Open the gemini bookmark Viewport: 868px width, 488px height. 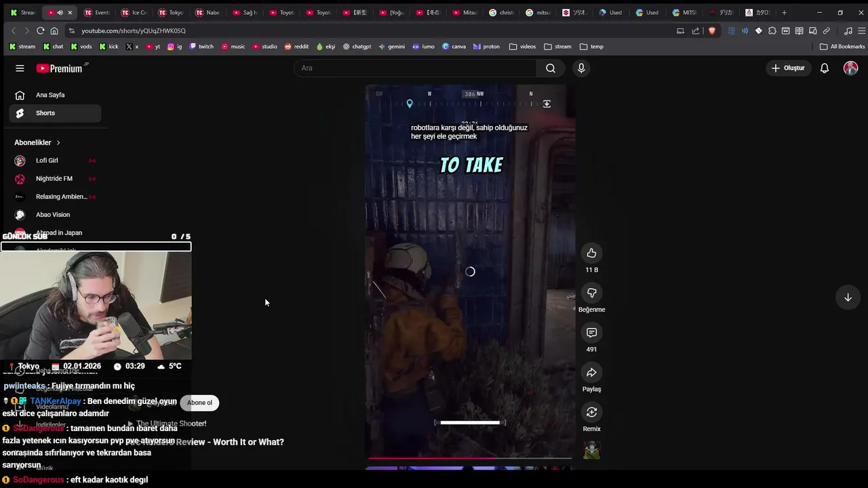(x=391, y=47)
